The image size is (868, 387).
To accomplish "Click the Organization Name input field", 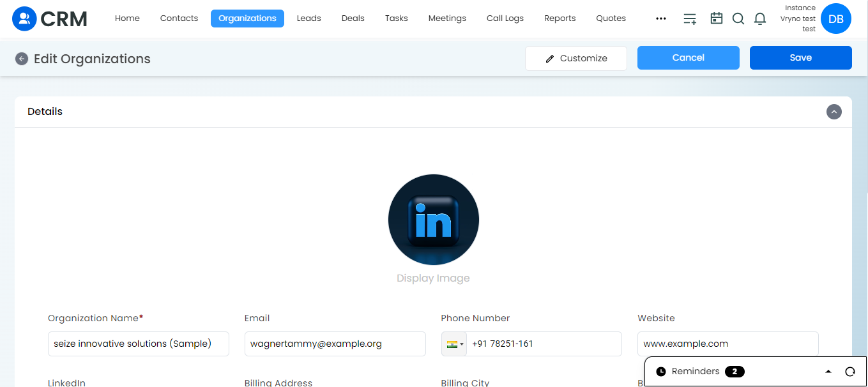I will pos(139,344).
